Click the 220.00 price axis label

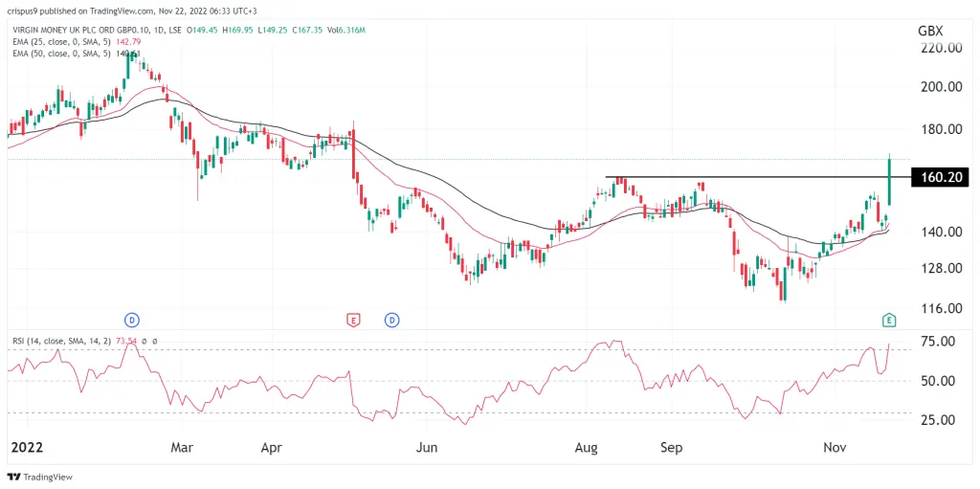click(940, 48)
